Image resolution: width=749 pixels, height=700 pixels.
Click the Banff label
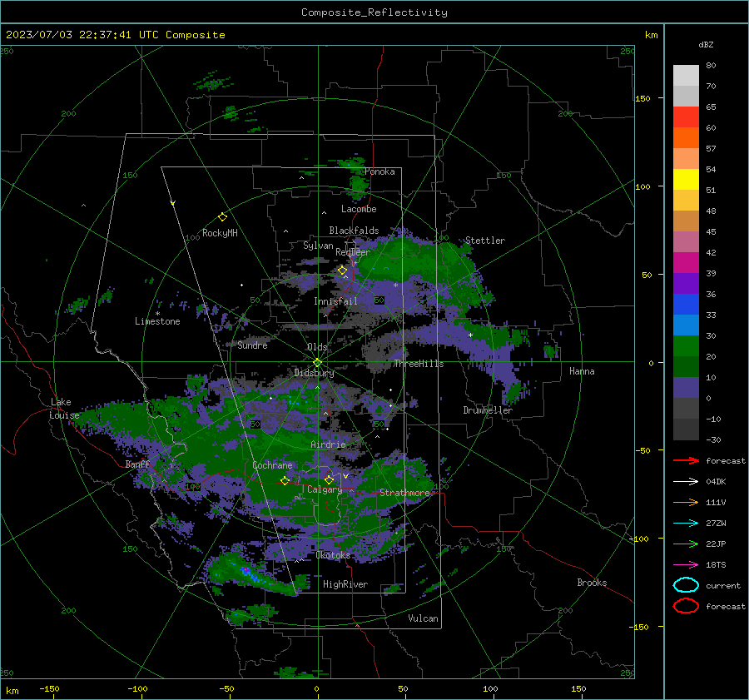coord(137,464)
